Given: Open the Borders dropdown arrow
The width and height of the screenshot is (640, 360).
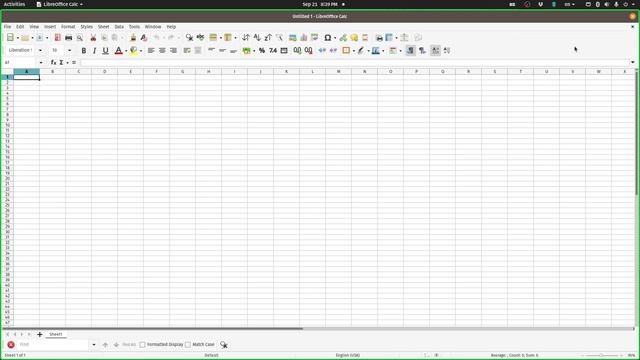Looking at the screenshot, I should [353, 51].
